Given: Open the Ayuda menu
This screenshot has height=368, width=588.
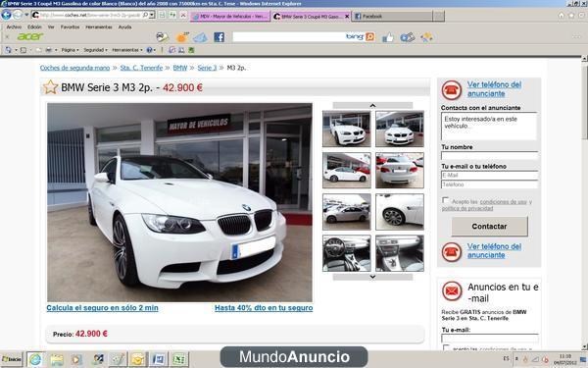Looking at the screenshot, I should (x=124, y=27).
